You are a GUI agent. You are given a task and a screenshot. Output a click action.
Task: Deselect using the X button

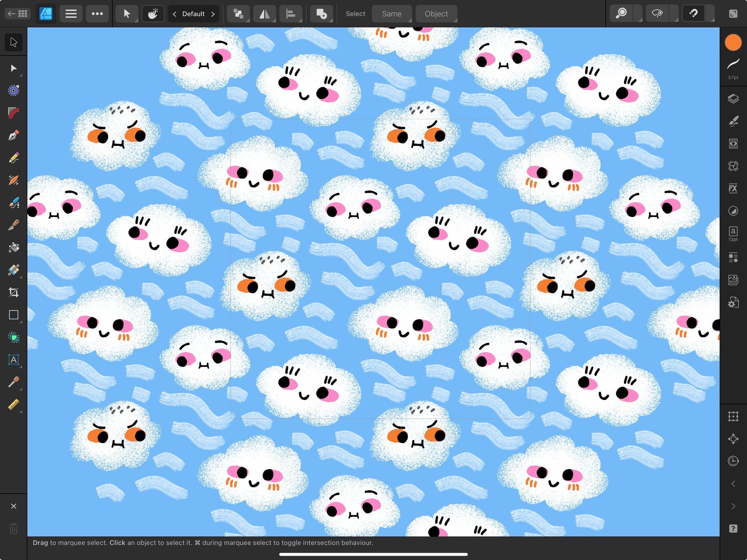pos(14,506)
